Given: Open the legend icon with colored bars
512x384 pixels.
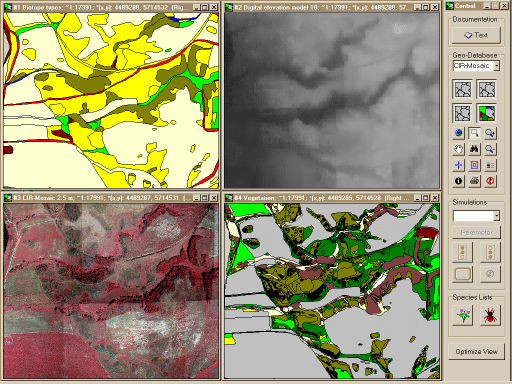Looking at the screenshot, I should click(490, 165).
